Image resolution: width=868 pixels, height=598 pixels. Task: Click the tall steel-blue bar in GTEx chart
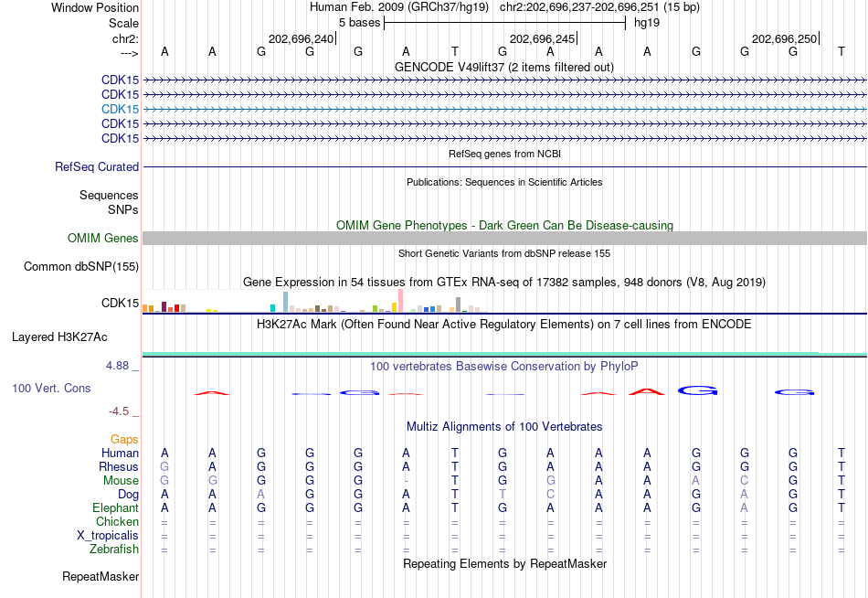tap(286, 302)
